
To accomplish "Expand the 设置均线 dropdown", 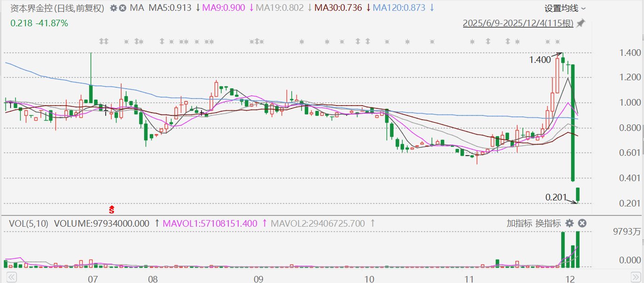I will [x=565, y=8].
